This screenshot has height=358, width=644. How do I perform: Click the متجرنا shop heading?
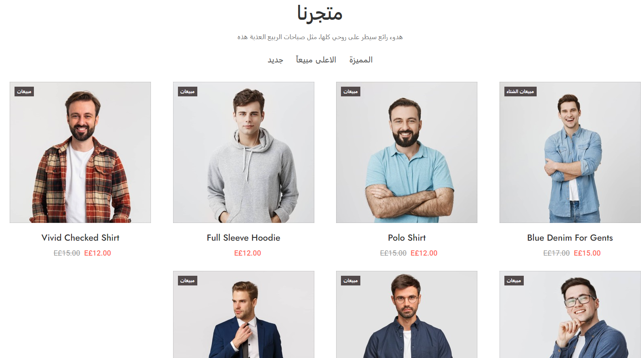[x=320, y=14]
